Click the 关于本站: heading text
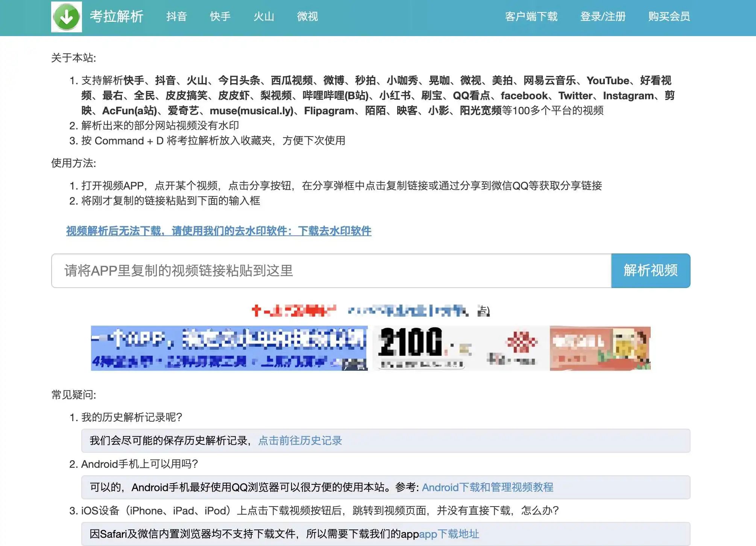The width and height of the screenshot is (756, 546). (74, 58)
